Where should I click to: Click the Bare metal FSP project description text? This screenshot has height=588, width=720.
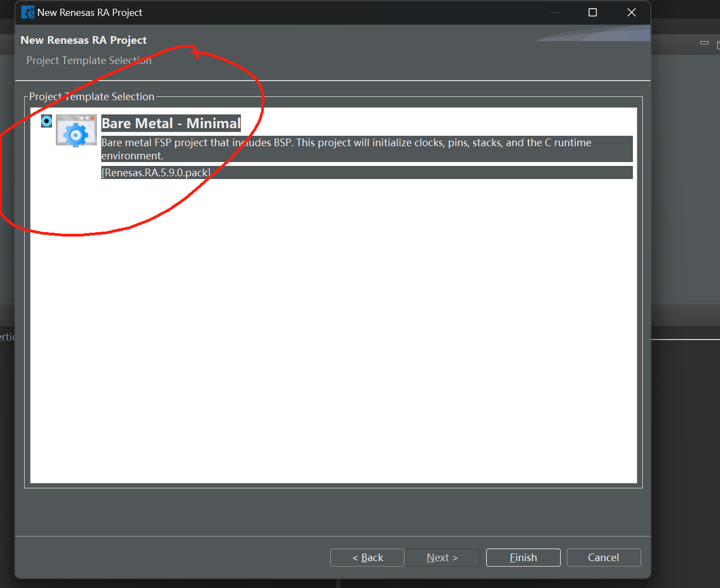click(x=367, y=149)
